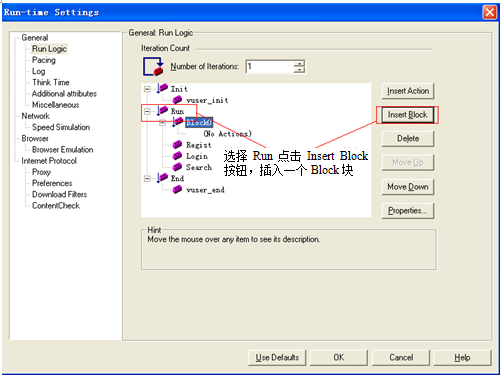Close the Run-time Settings window

click(x=490, y=12)
